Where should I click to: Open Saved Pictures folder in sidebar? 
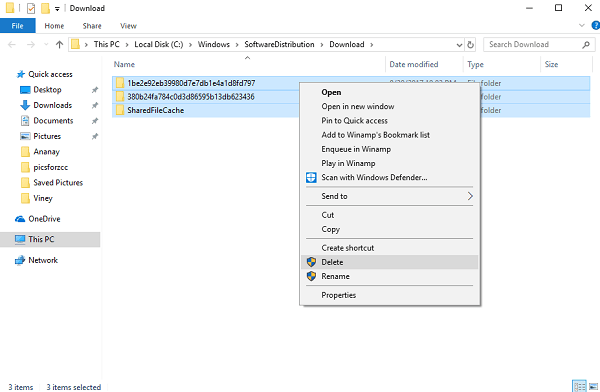click(58, 183)
